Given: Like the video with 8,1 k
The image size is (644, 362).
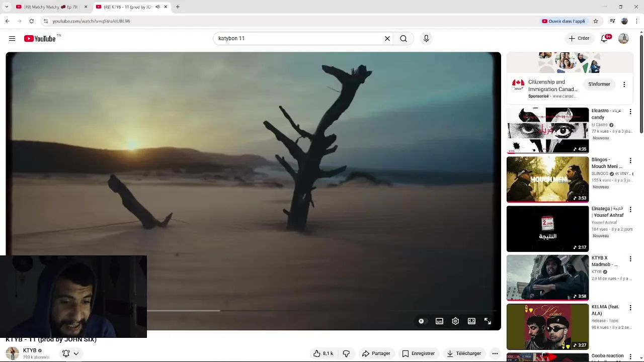Looking at the screenshot, I should coord(323,353).
